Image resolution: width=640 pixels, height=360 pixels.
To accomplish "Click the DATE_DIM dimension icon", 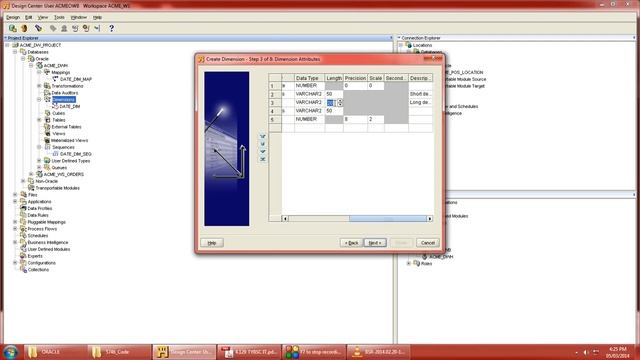I will click(55, 106).
